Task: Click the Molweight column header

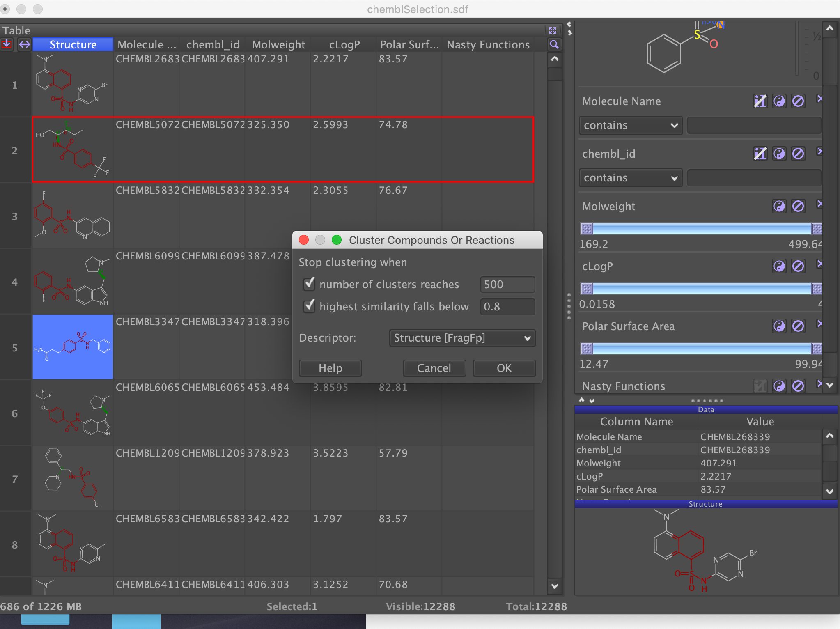Action: 278,44
